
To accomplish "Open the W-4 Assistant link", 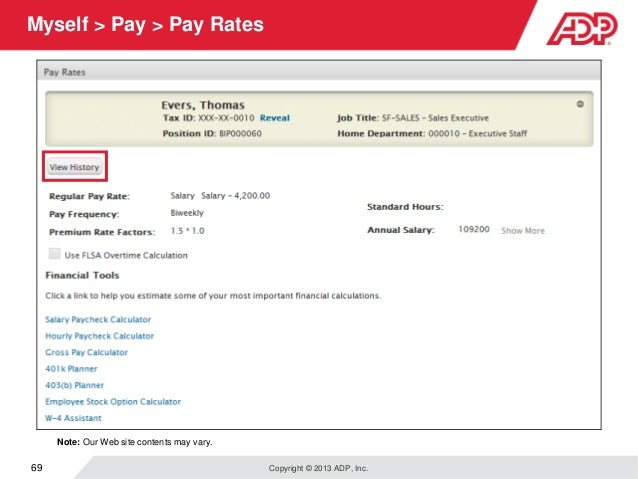I will click(73, 418).
